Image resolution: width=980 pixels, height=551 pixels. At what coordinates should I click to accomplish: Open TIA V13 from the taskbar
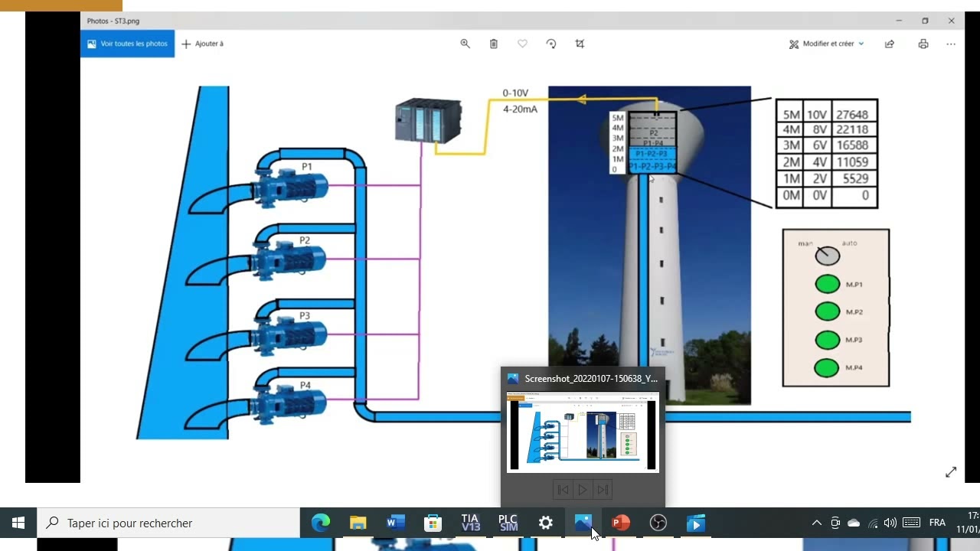pos(471,523)
